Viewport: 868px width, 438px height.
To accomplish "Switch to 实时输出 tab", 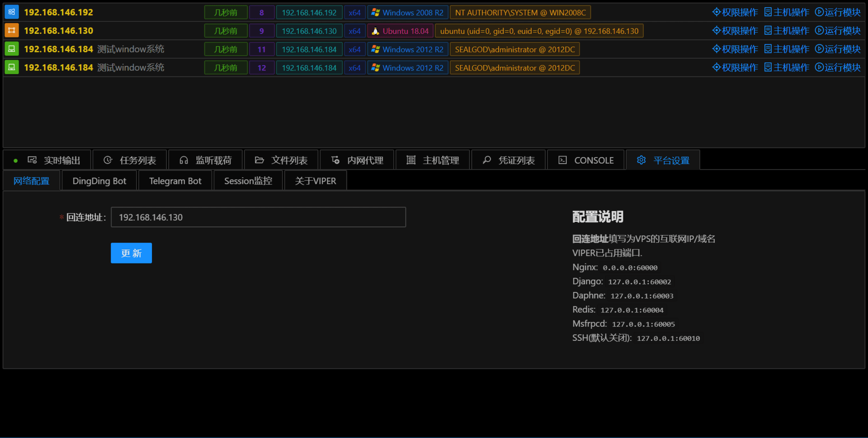I will tap(47, 160).
